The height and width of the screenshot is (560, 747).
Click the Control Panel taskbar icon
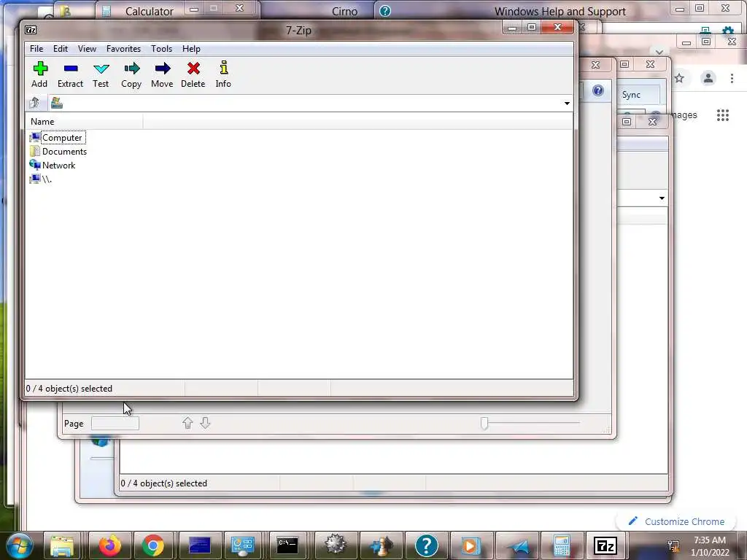243,545
